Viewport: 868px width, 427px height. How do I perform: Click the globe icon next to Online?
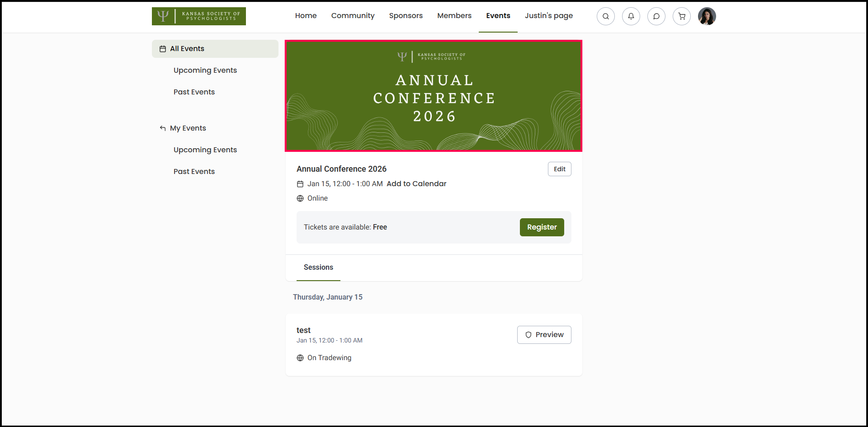point(300,198)
